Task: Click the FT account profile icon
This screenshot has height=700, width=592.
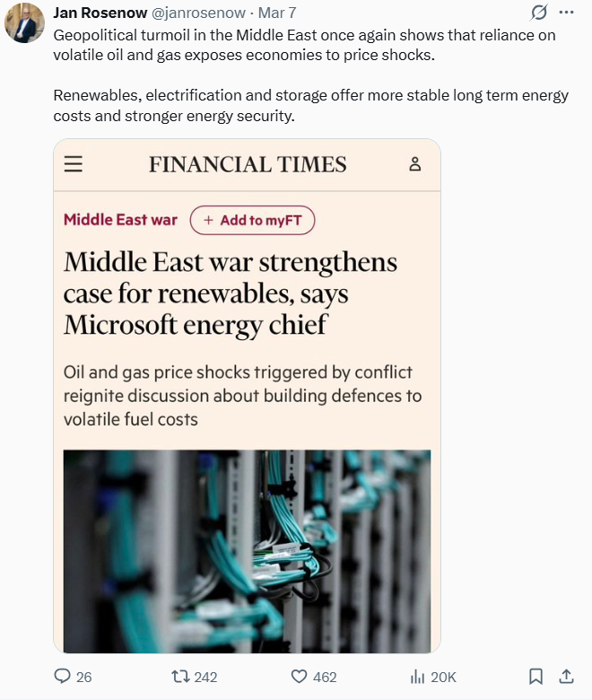Action: point(414,164)
